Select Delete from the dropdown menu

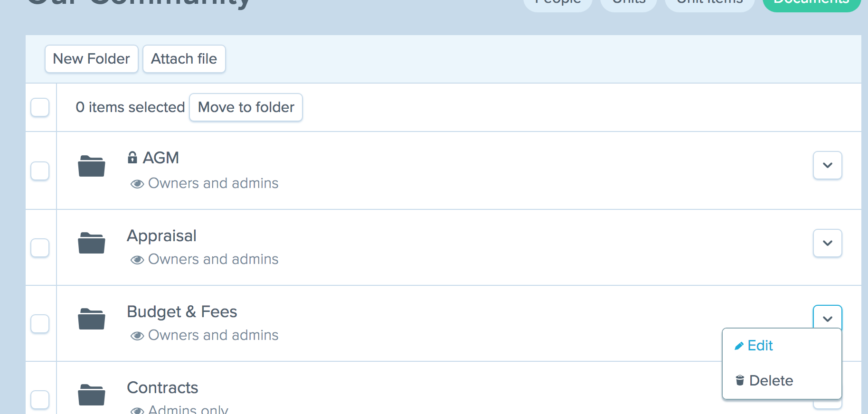(x=770, y=381)
